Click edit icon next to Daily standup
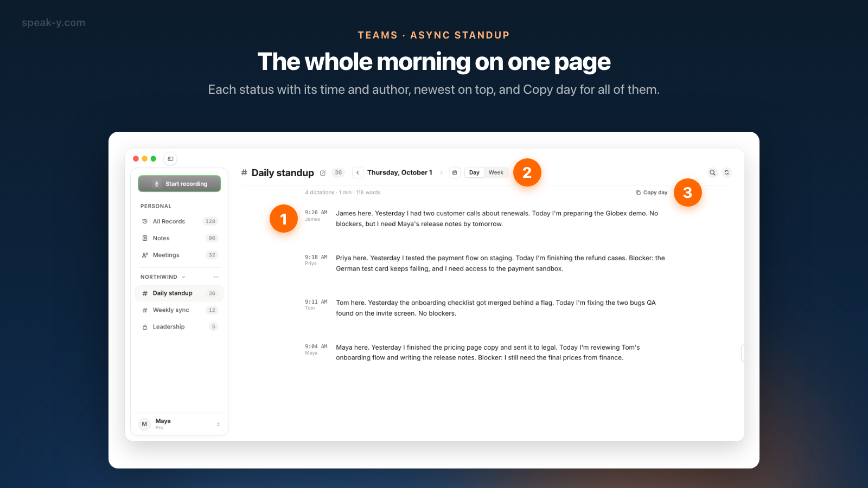Image resolution: width=868 pixels, height=488 pixels. 323,173
